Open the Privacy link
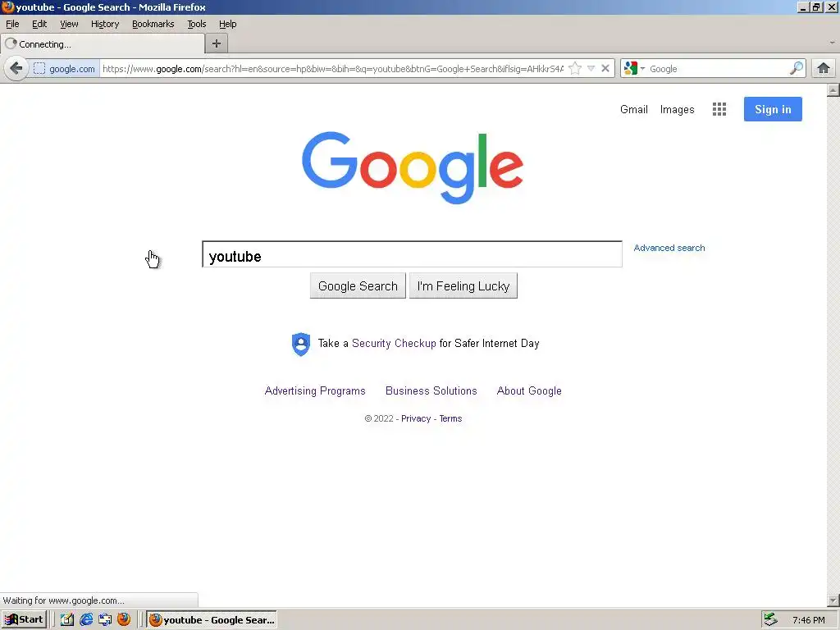The width and height of the screenshot is (840, 630). click(x=416, y=418)
